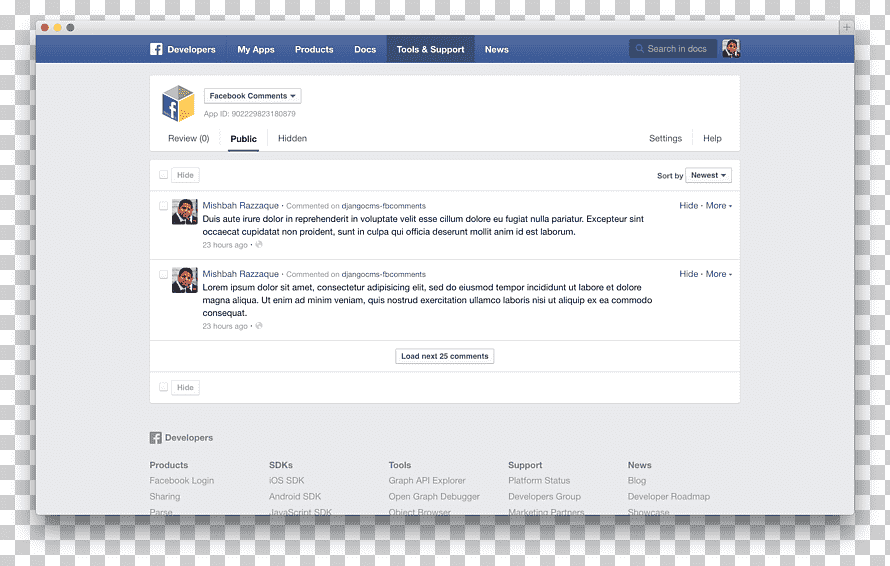Click the App ID 902229823180879 text
This screenshot has width=890, height=566.
(x=250, y=114)
